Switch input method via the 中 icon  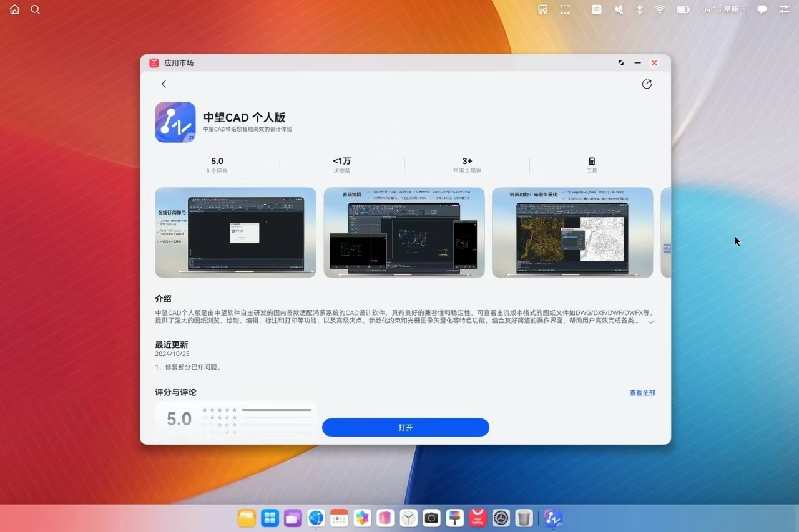[597, 9]
